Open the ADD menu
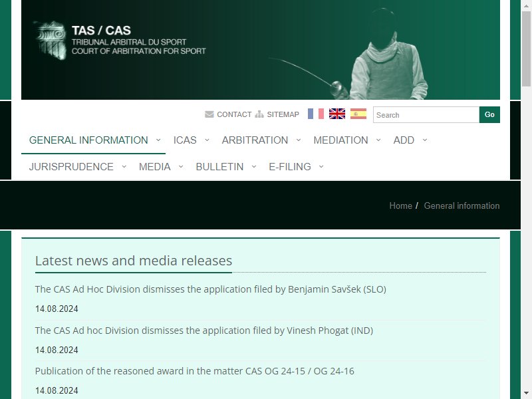 (x=404, y=140)
